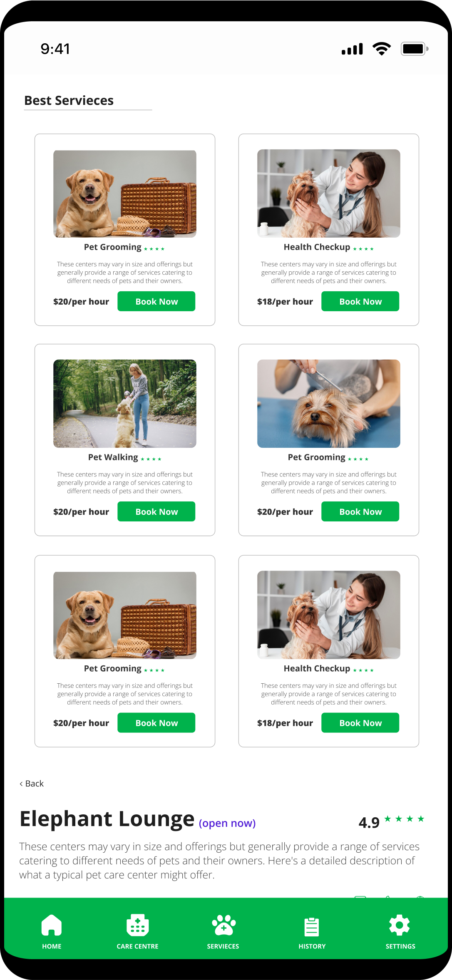This screenshot has height=980, width=452.
Task: Tap the Home house icon
Action: [x=52, y=925]
